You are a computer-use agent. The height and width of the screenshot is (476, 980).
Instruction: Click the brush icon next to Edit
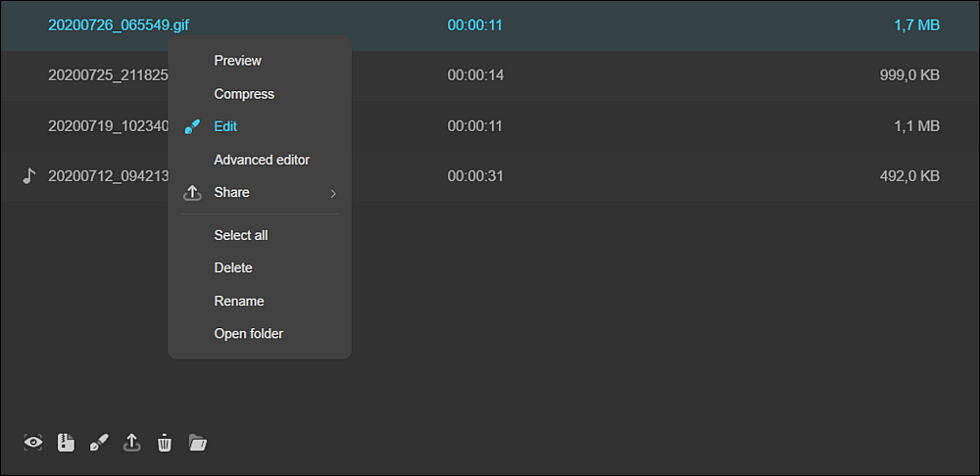coord(192,126)
